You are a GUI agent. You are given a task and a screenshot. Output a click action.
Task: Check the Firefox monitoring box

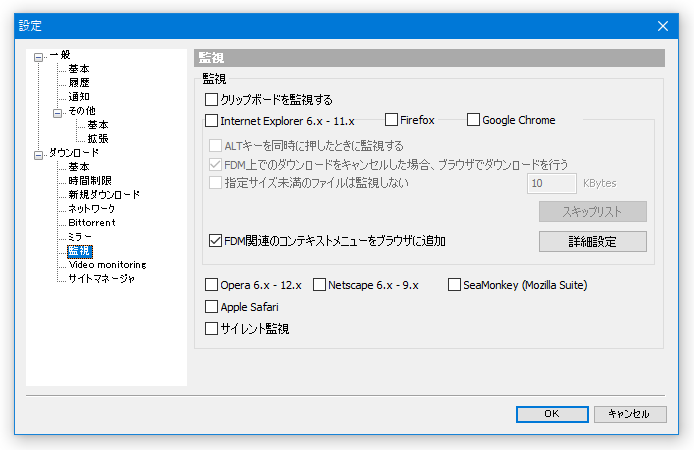tap(391, 119)
